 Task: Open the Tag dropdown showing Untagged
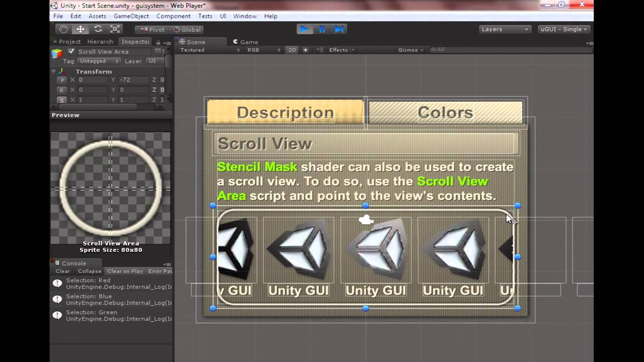pyautogui.click(x=99, y=61)
